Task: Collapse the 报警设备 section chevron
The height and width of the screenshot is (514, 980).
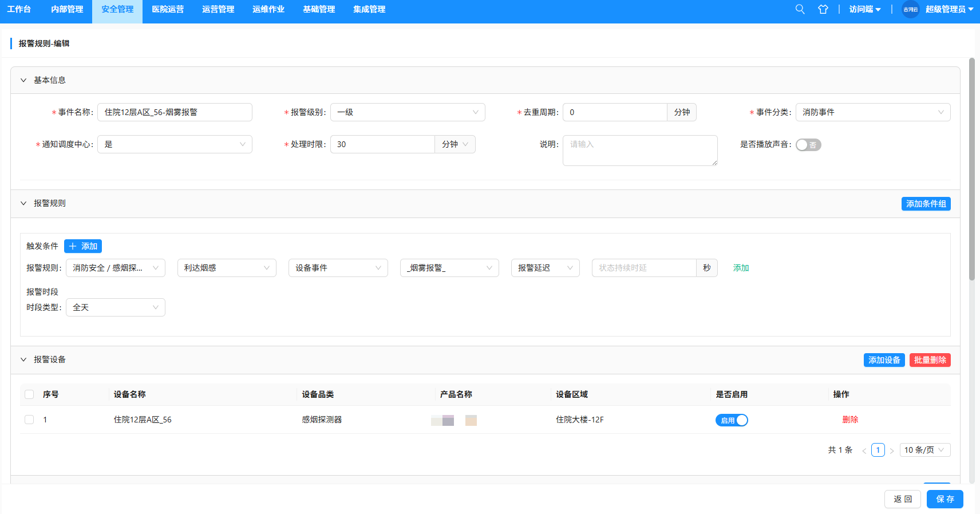Action: tap(23, 359)
